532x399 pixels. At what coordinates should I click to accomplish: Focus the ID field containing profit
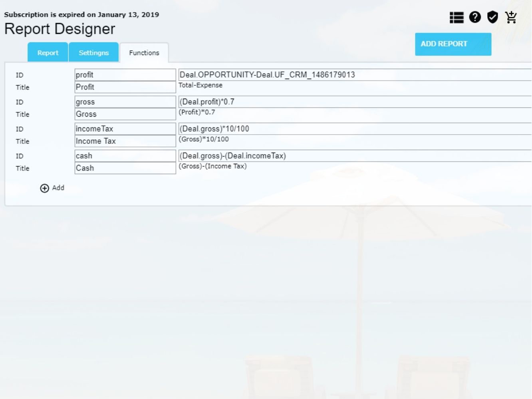[x=125, y=75]
